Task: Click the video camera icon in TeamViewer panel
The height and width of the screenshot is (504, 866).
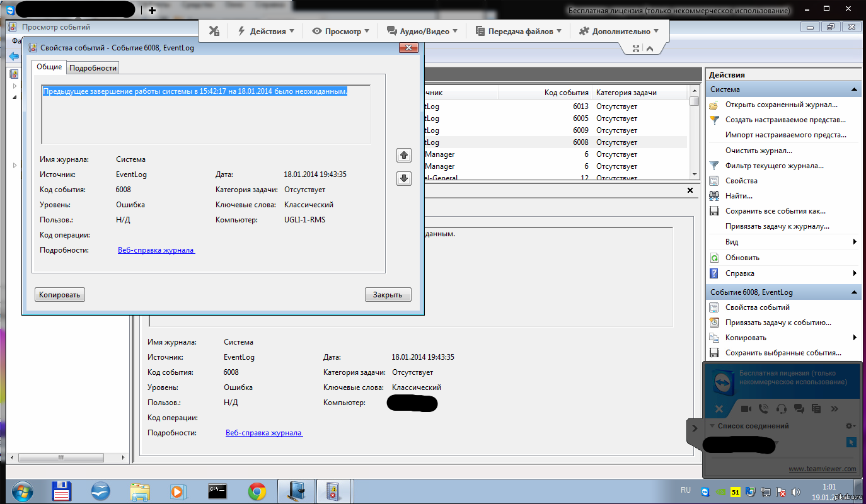Action: pyautogui.click(x=746, y=408)
